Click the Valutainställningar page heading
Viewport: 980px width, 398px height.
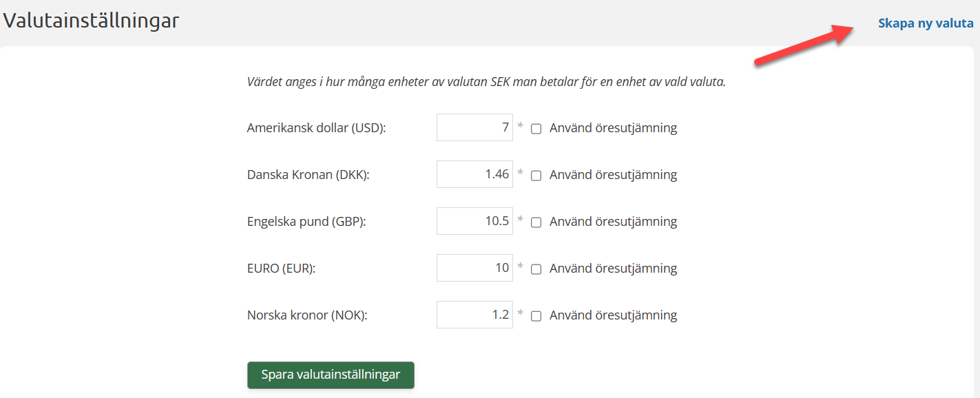tap(91, 21)
